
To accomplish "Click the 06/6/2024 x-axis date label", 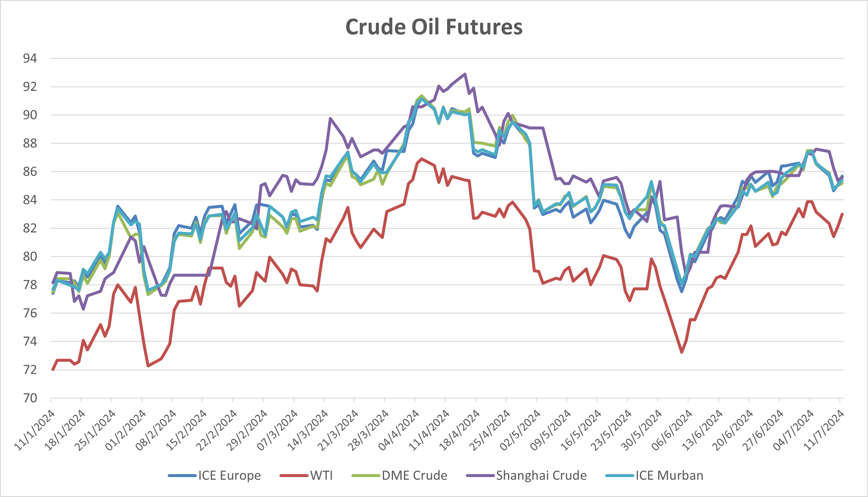I will (x=673, y=430).
